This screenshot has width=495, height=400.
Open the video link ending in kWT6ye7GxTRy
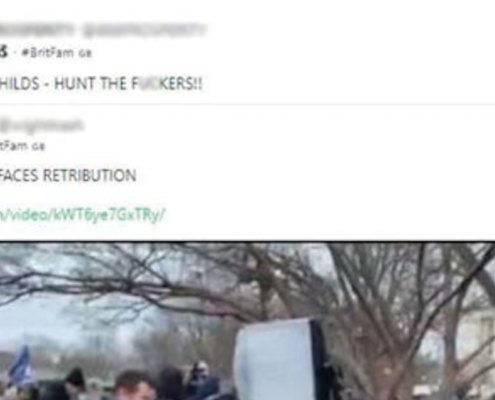(82, 215)
